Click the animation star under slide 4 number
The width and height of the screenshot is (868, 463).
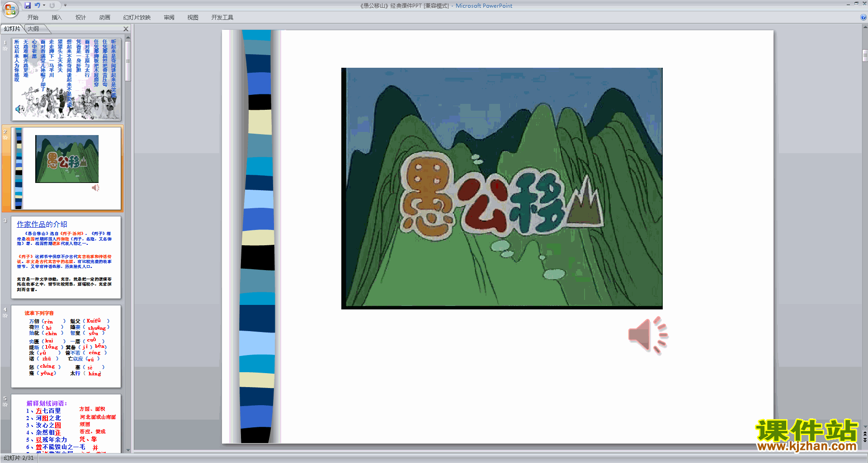pyautogui.click(x=5, y=315)
